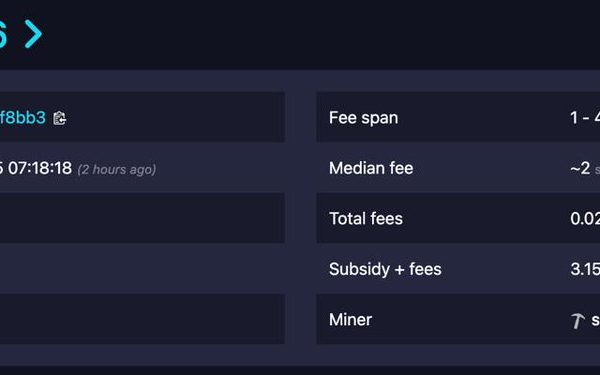Select the median fee value '~2'
600x375 pixels.
click(580, 168)
